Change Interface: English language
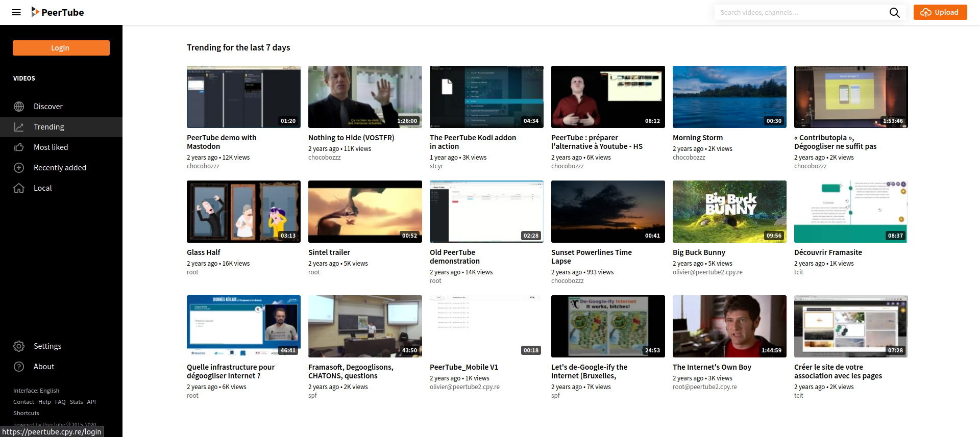 (x=36, y=391)
